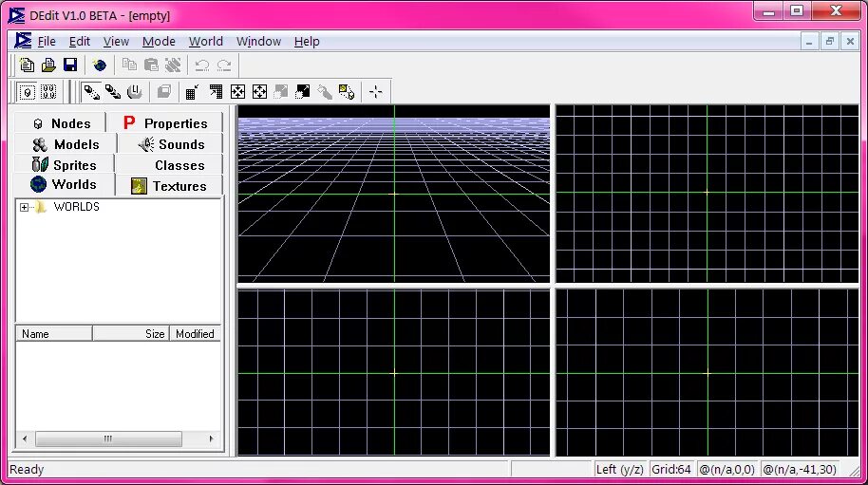Expand the WORLDS tree node
Viewport: 868px width, 485px height.
(x=24, y=208)
